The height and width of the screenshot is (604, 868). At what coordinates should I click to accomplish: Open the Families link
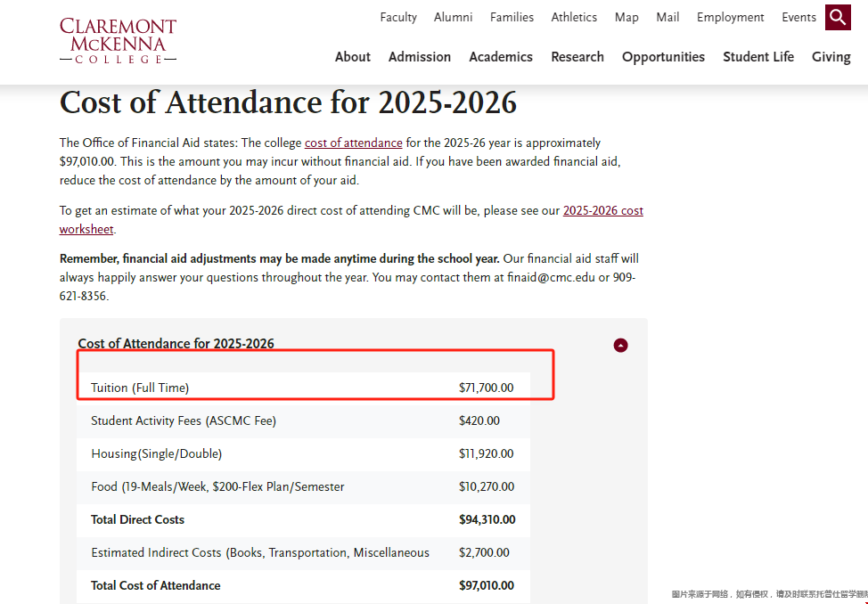[x=512, y=18]
